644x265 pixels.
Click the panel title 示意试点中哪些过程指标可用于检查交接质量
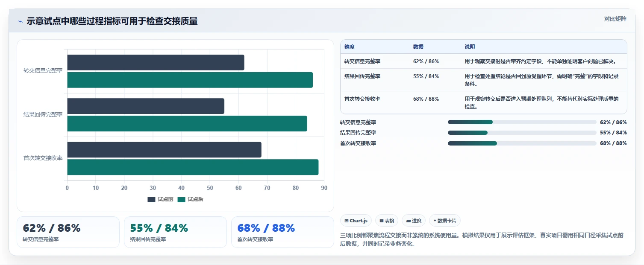[112, 21]
